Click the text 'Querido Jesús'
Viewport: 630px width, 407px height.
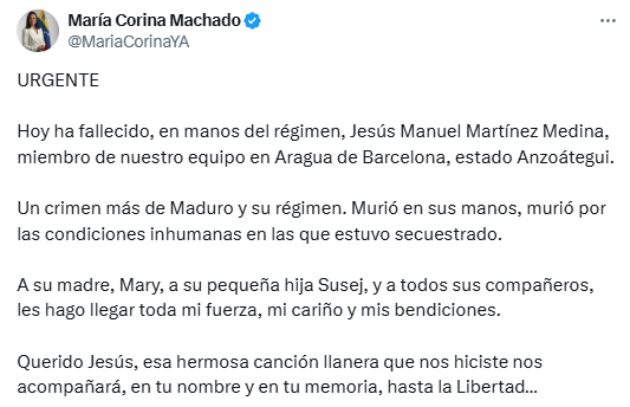75,362
